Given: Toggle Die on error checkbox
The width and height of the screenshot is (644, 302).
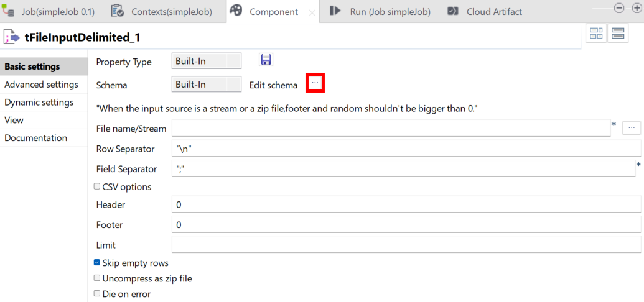Looking at the screenshot, I should click(x=97, y=293).
